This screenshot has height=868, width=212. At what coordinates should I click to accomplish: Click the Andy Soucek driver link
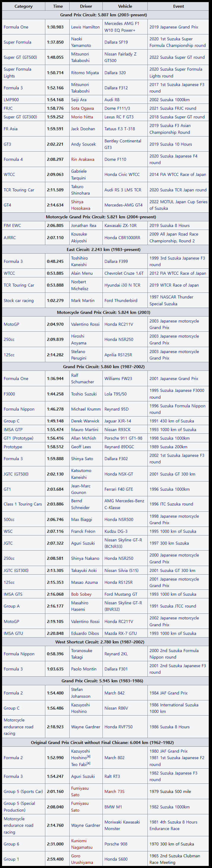tap(83, 144)
